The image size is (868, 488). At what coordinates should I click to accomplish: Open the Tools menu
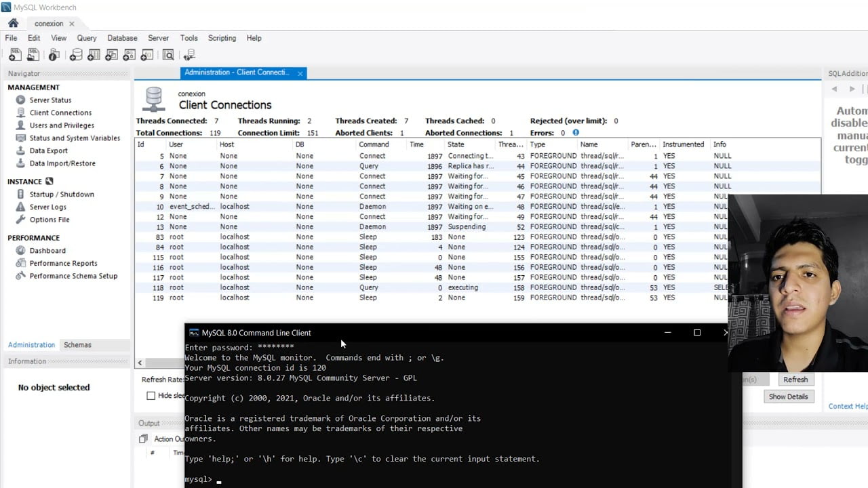[x=189, y=38]
